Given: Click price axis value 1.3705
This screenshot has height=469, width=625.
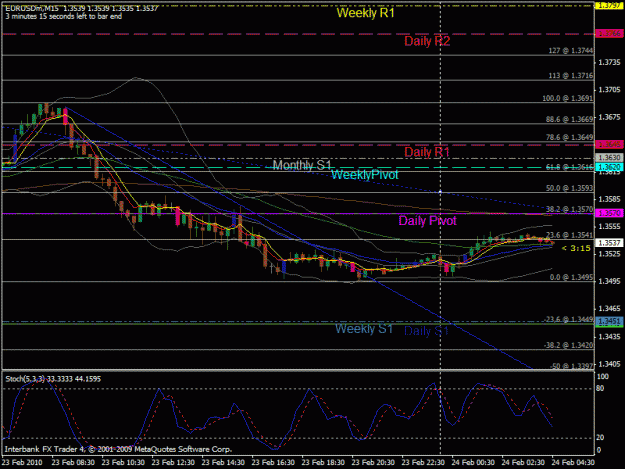Looking at the screenshot, I should pyautogui.click(x=609, y=90).
